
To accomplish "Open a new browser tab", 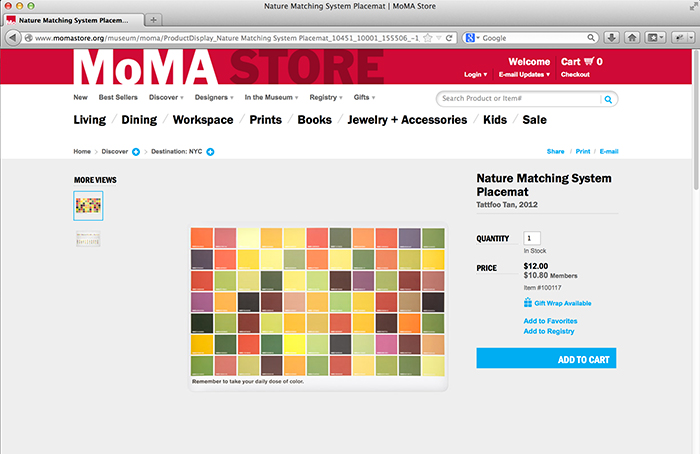I will click(153, 19).
